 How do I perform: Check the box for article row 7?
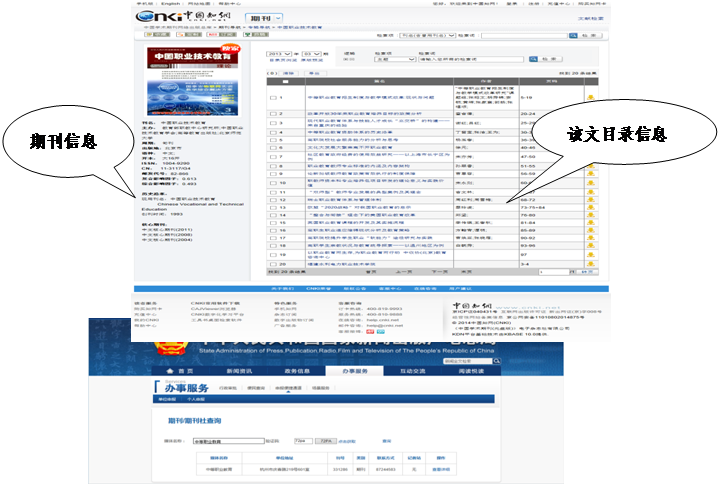[x=273, y=157]
